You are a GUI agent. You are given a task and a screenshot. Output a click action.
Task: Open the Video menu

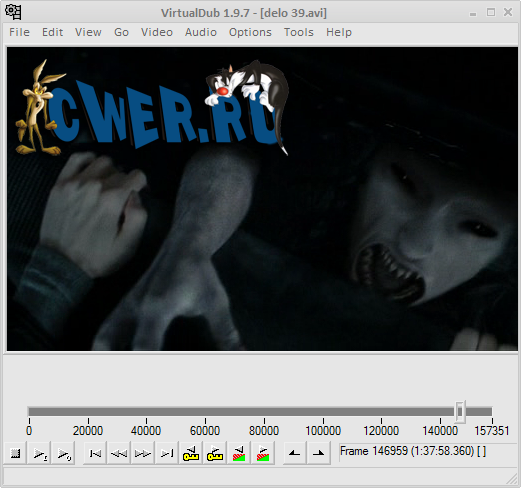[x=157, y=32]
